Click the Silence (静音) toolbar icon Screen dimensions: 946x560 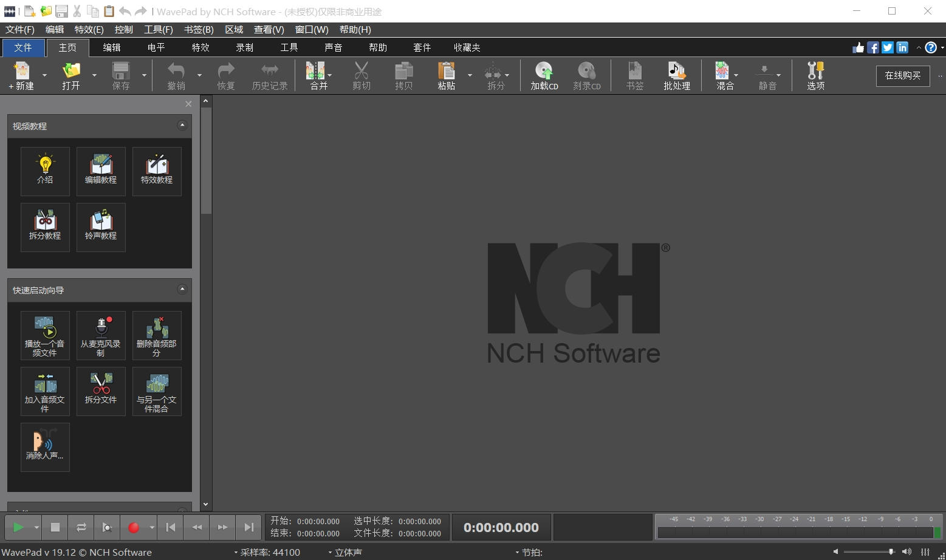(x=765, y=75)
